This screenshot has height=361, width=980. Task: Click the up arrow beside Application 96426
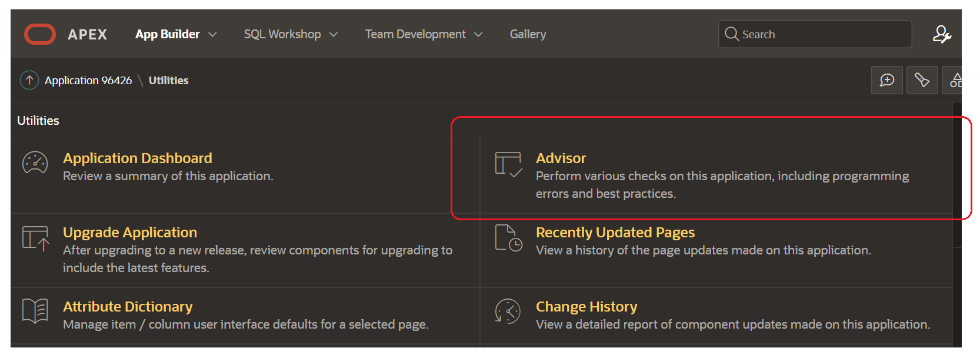pos(29,80)
